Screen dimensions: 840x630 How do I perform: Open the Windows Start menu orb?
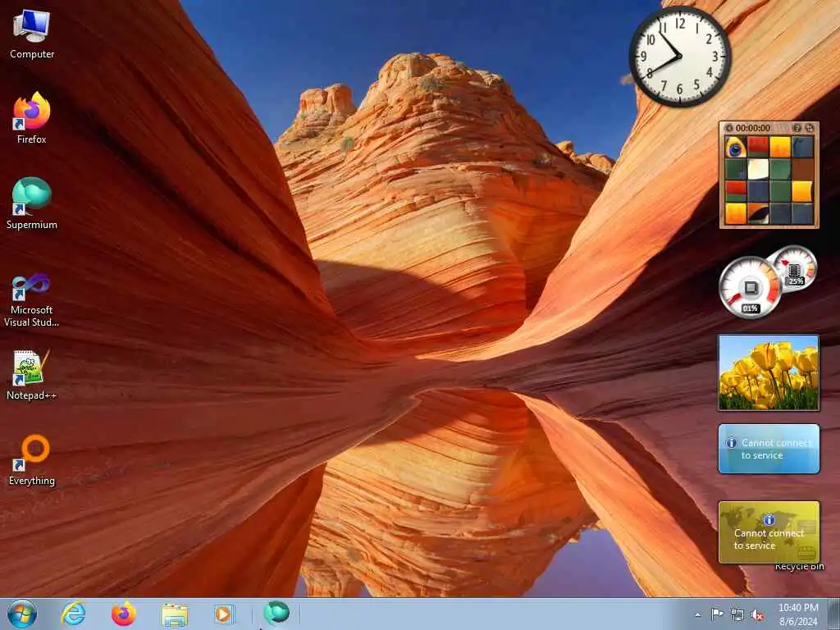tap(22, 614)
